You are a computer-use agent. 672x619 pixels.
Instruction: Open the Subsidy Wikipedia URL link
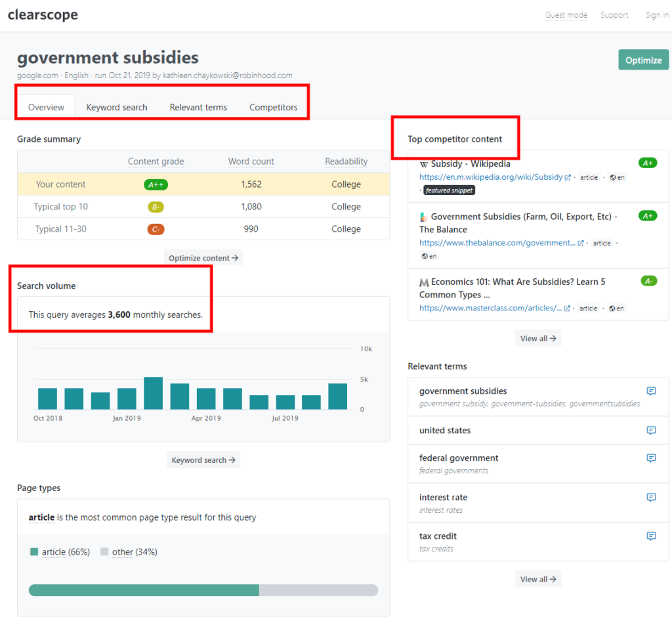coord(491,177)
